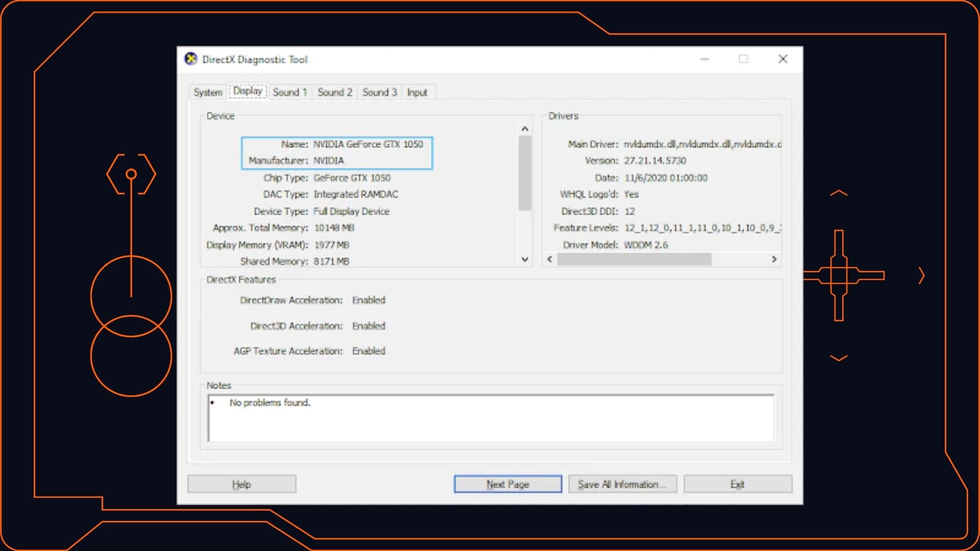Select the Display tab

point(248,91)
